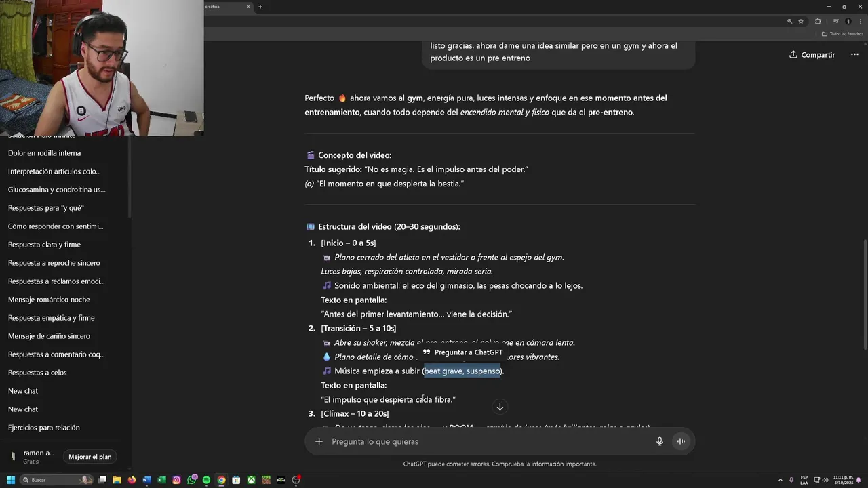Open clock and calendar at 11:11 p. m.
Viewport: 868px width, 488px height.
[x=844, y=480]
